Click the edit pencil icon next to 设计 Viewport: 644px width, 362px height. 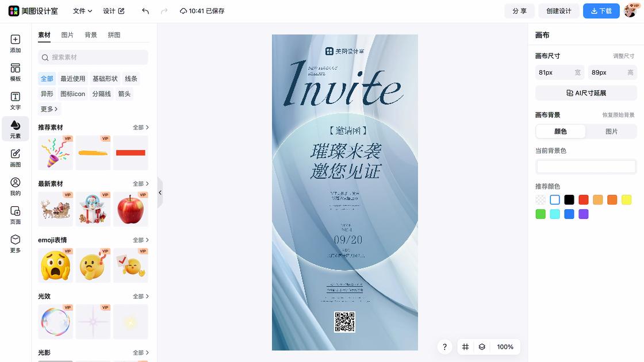point(121,11)
